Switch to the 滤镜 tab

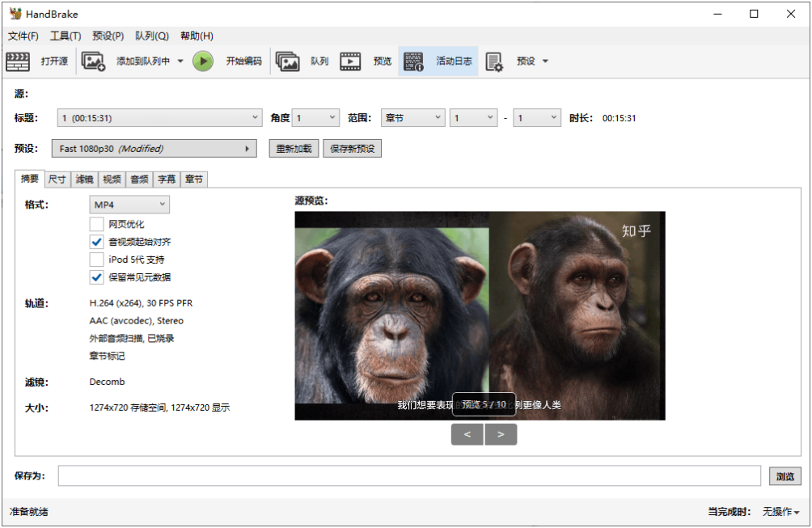click(84, 180)
